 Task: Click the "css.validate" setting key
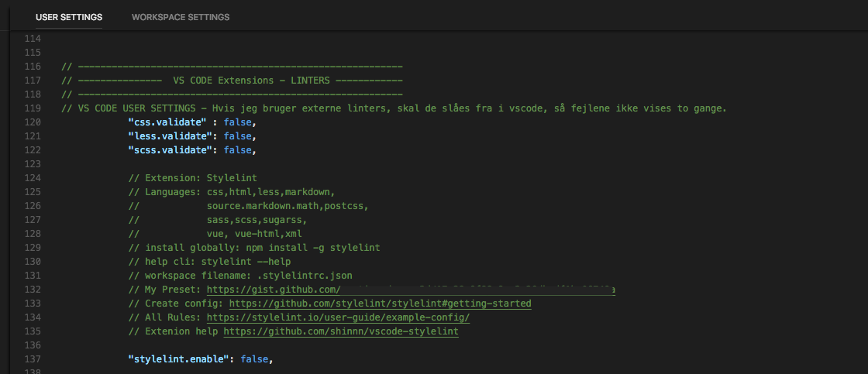coord(167,122)
